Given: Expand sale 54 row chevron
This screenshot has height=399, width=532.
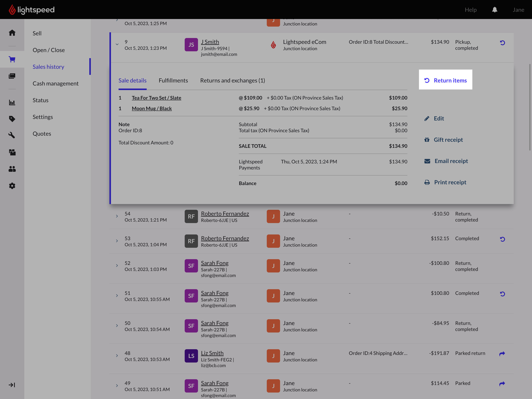Looking at the screenshot, I should point(117,216).
